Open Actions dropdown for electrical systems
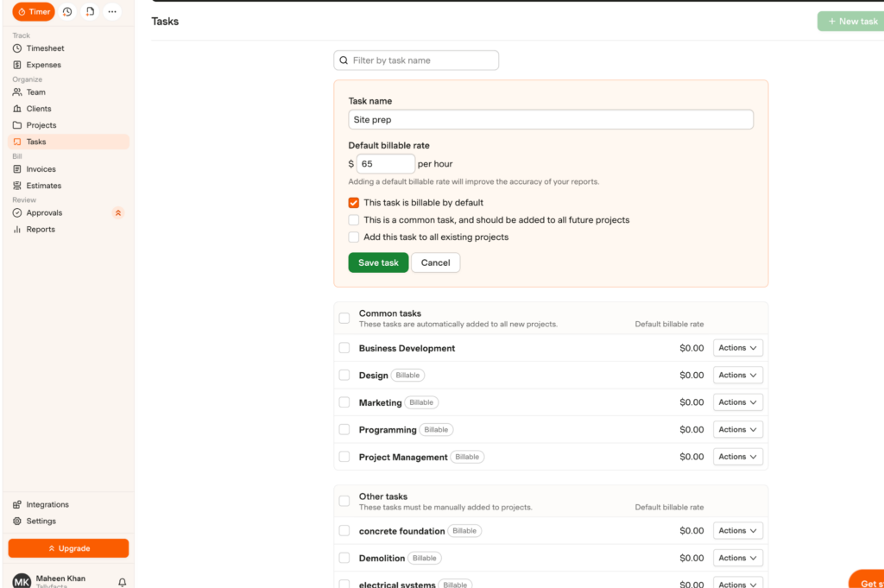Screen dimensions: 884x588 point(738,584)
